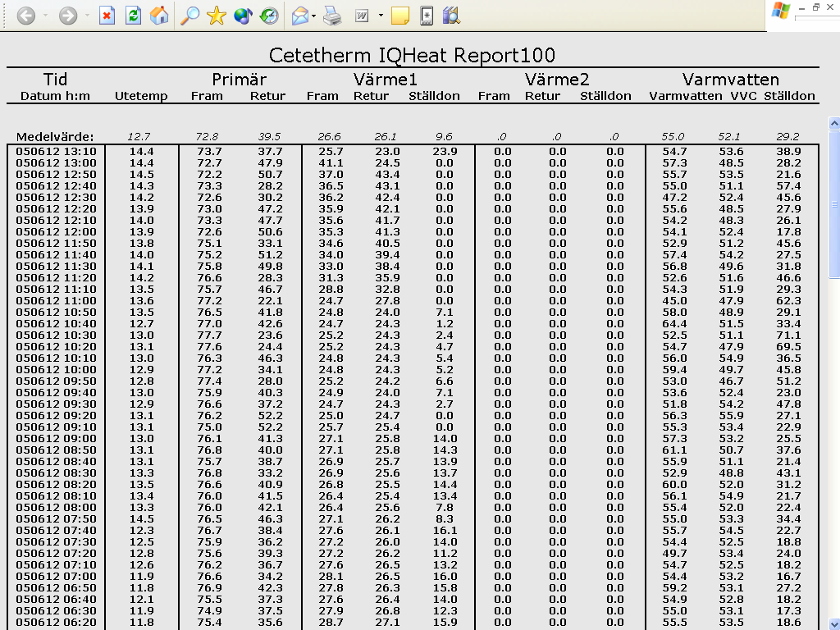Click the timestamp 050612 06:20
This screenshot has height=630, width=840.
pos(57,622)
